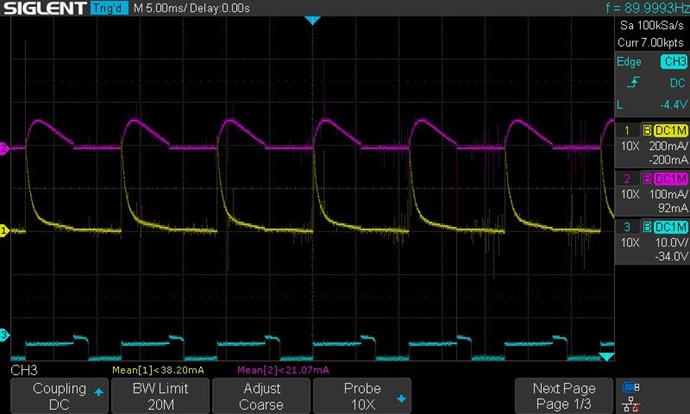Click channel 2 bandwidth limit B icon
This screenshot has width=690, height=414.
(647, 179)
